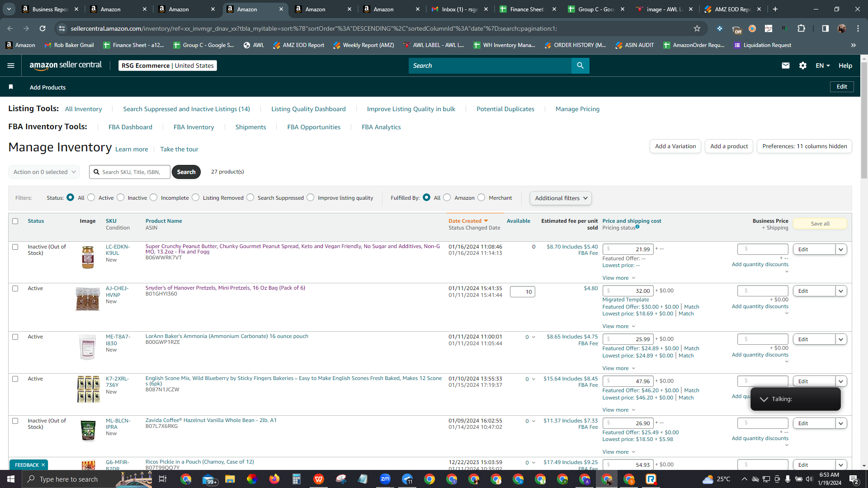Open the Chrome tab search dropdown
This screenshot has height=488, width=868.
coord(9,9)
